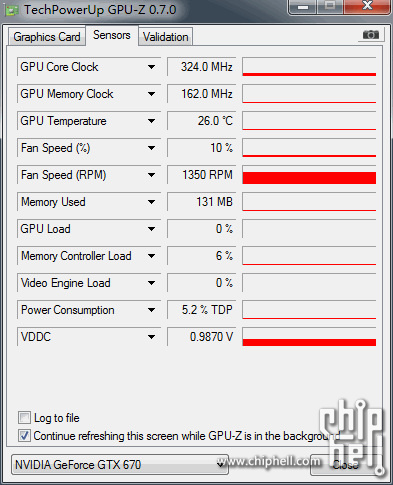
Task: Expand the GPU Temperature sensor dropdown
Action: point(151,121)
